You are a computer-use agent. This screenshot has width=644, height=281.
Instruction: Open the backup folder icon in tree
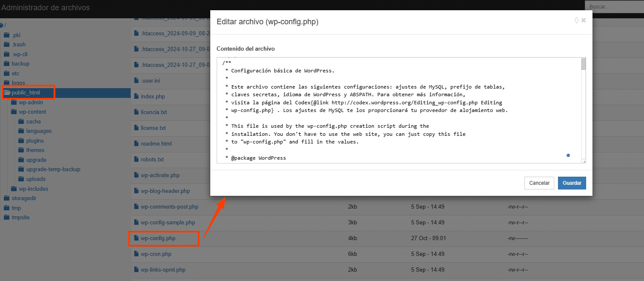6,64
